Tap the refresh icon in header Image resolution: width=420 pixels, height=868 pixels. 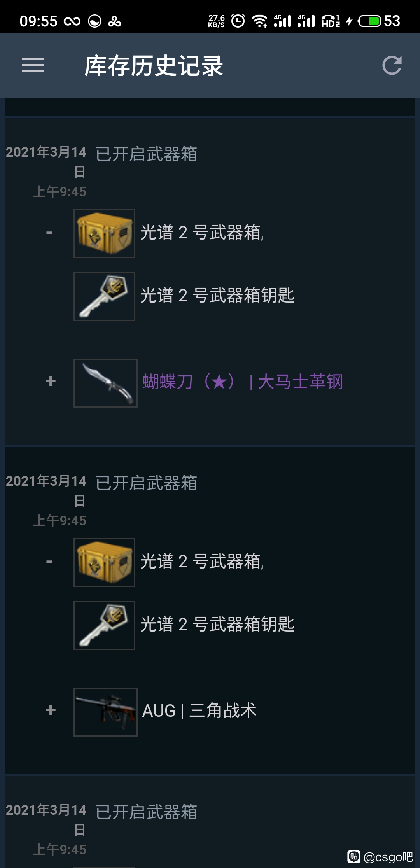pyautogui.click(x=392, y=65)
